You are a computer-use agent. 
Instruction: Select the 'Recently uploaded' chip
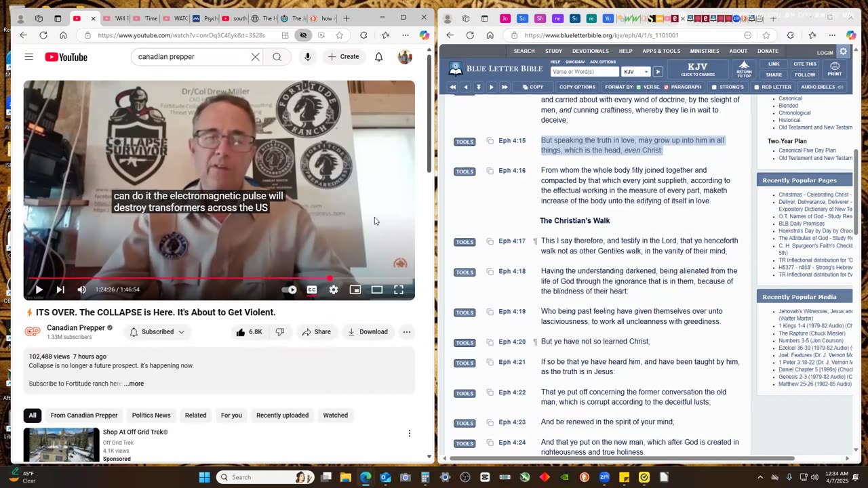tap(282, 415)
